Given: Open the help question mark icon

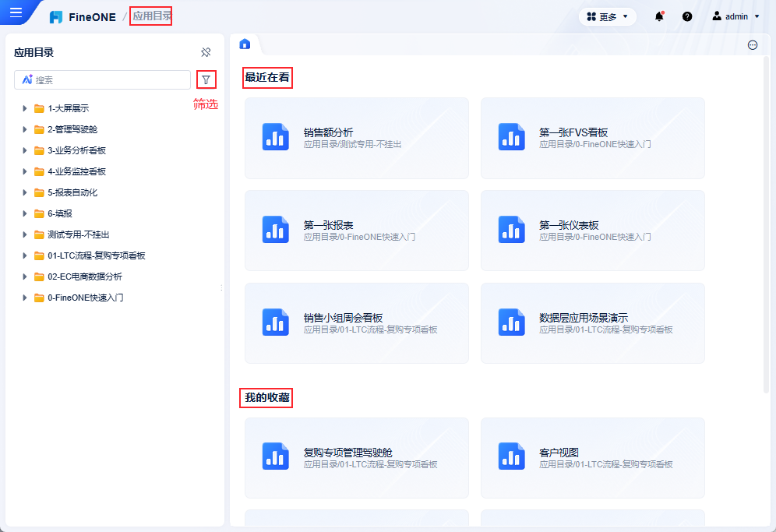Looking at the screenshot, I should coord(687,16).
